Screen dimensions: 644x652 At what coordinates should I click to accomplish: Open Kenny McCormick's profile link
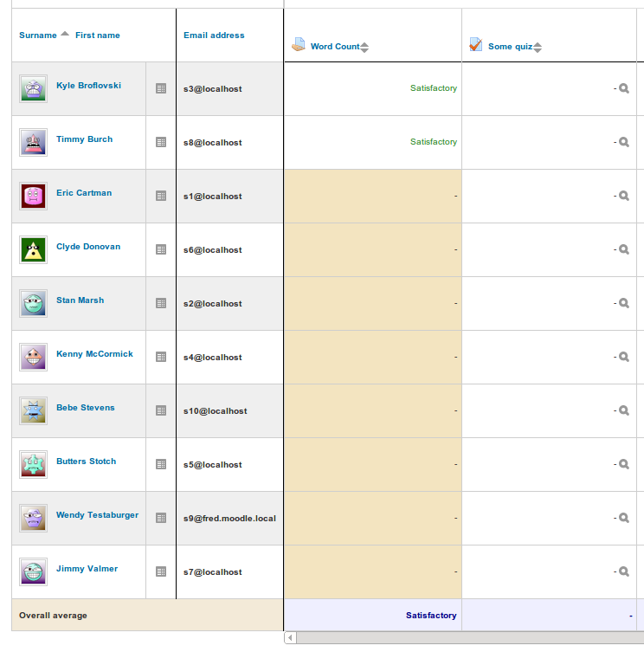pos(95,354)
